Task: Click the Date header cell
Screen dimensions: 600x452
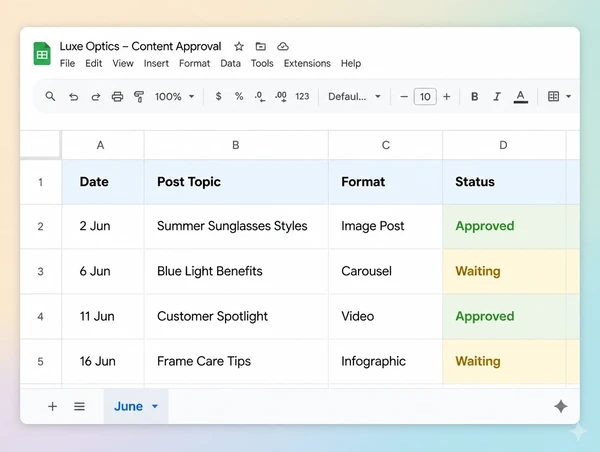Action: click(x=103, y=182)
